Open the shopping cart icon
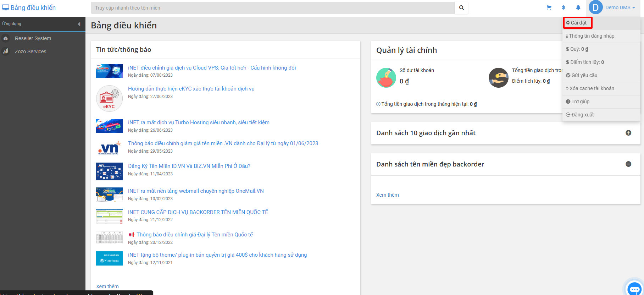Screen dimensions: 644x295 point(549,7)
